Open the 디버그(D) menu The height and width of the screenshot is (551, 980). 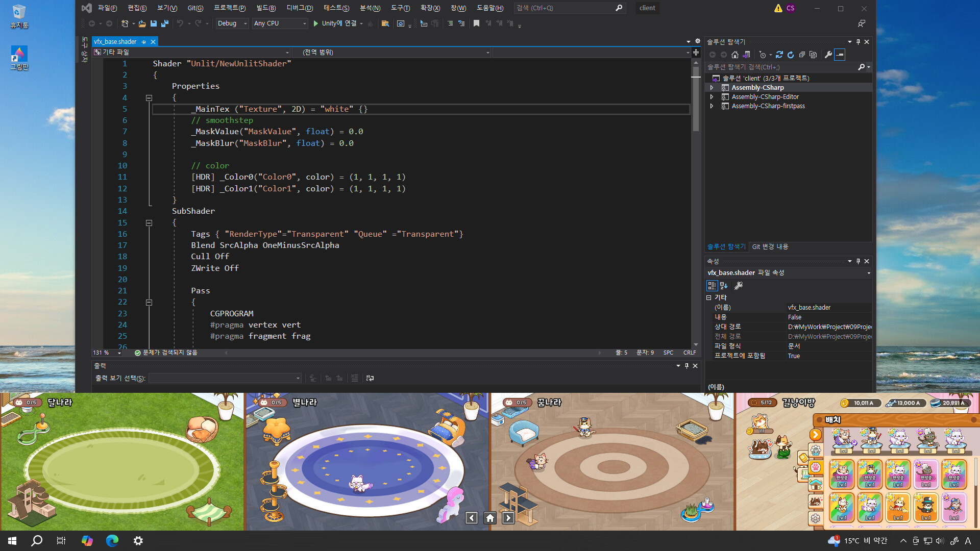pos(300,8)
